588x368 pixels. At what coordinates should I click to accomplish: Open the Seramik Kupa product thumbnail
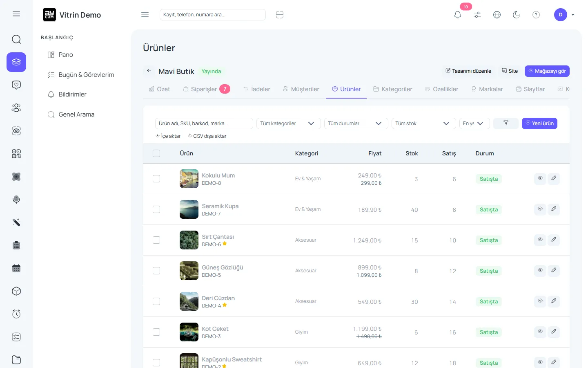189,209
